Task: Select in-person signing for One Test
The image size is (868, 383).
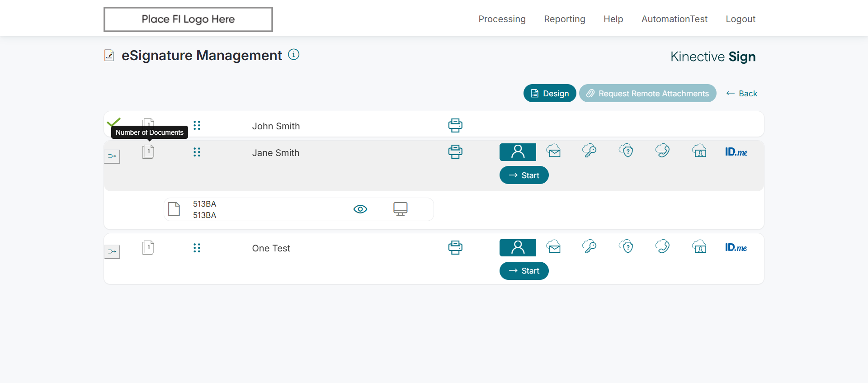Action: pos(518,247)
